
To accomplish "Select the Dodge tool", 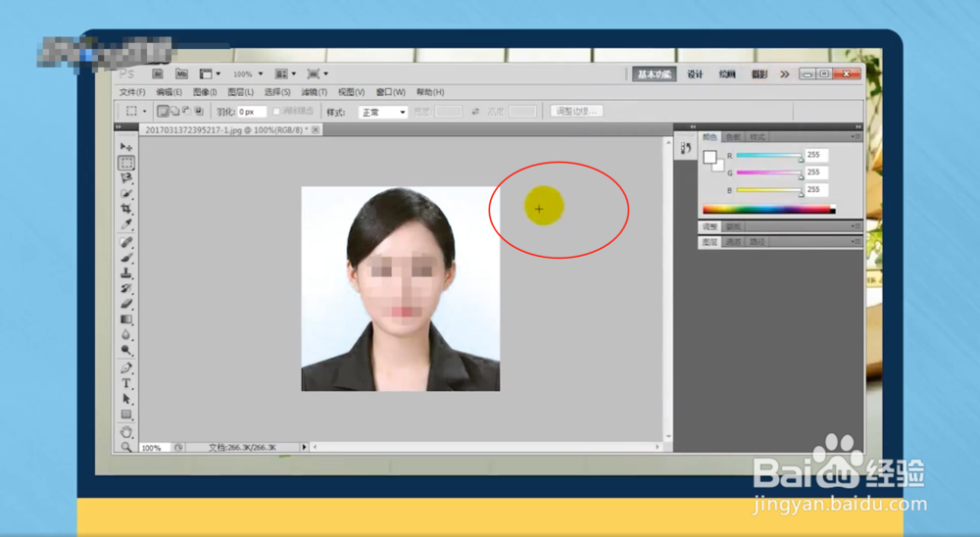I will click(x=126, y=350).
